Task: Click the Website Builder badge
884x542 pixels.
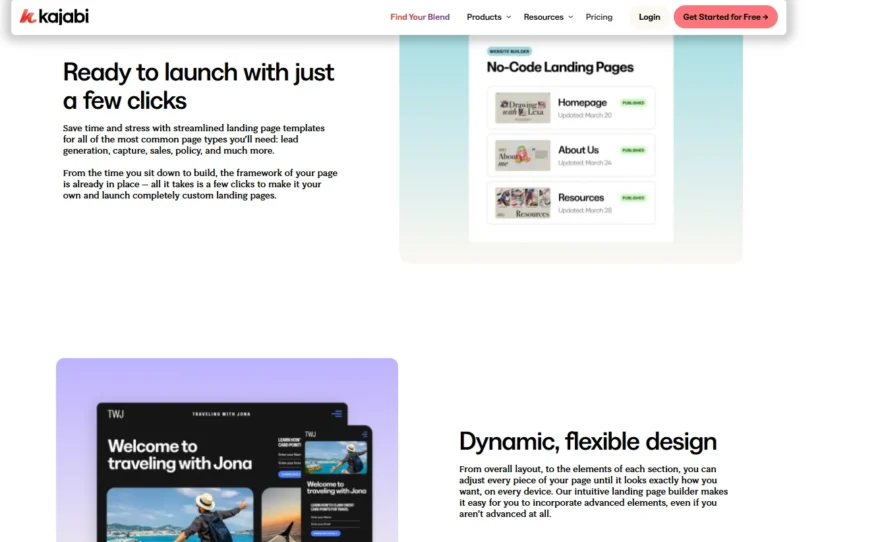Action: point(509,51)
